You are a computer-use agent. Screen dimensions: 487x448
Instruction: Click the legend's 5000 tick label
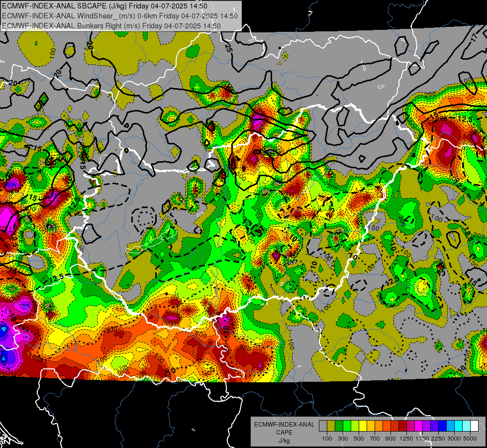point(470,439)
